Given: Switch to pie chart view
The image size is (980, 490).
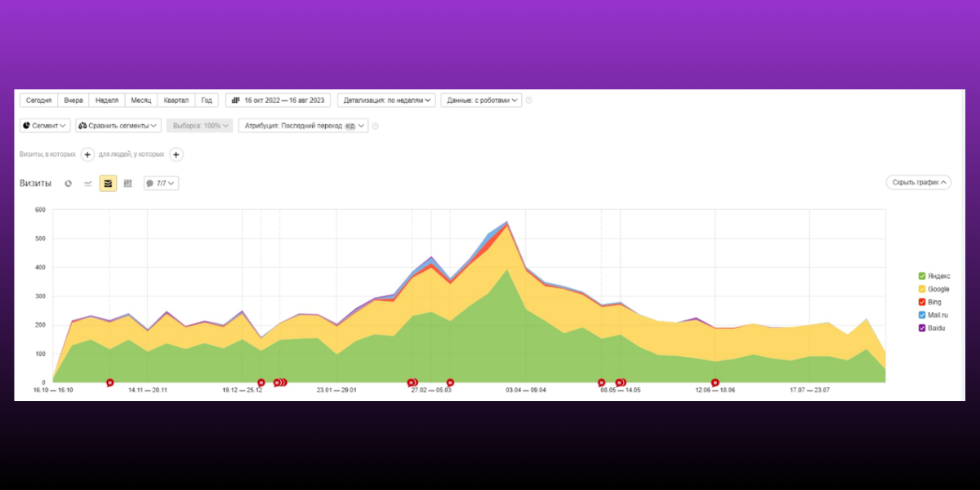Looking at the screenshot, I should coord(69,184).
